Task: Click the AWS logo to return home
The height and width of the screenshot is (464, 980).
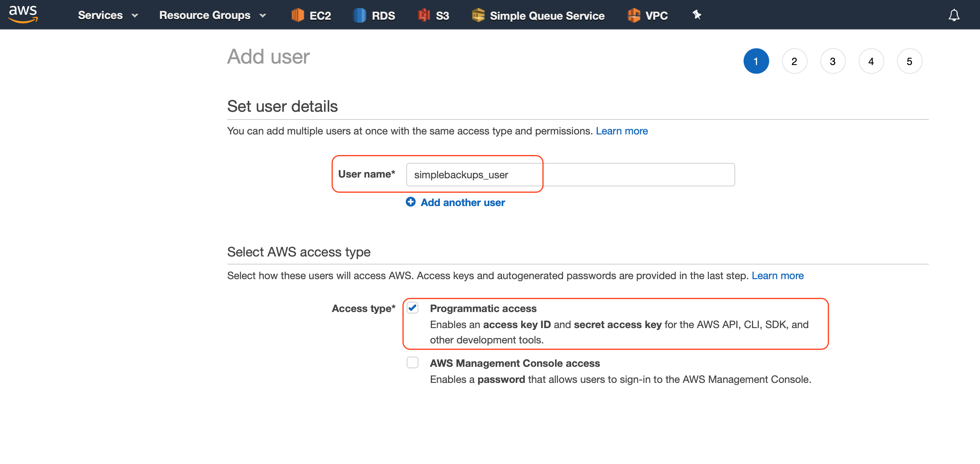Action: tap(23, 14)
